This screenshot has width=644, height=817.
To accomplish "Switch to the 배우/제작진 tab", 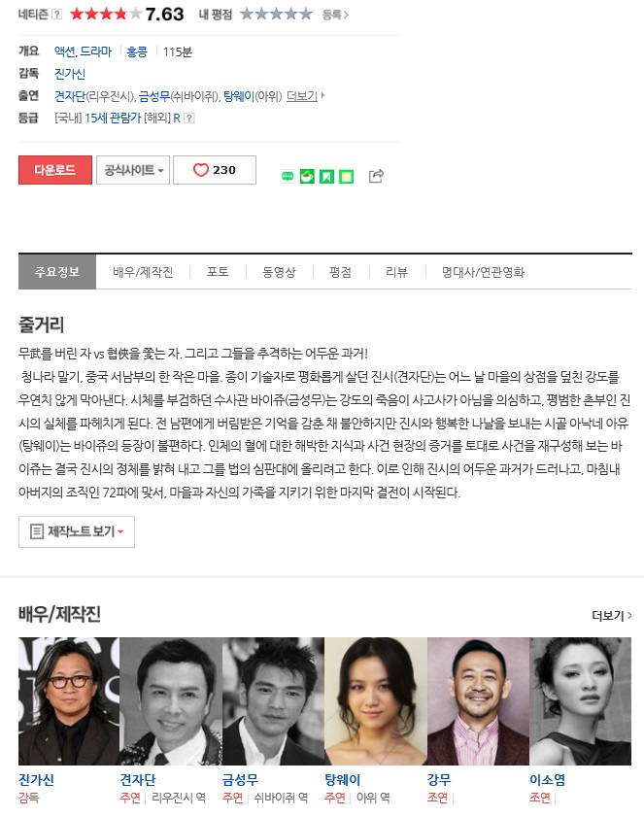I will (143, 272).
